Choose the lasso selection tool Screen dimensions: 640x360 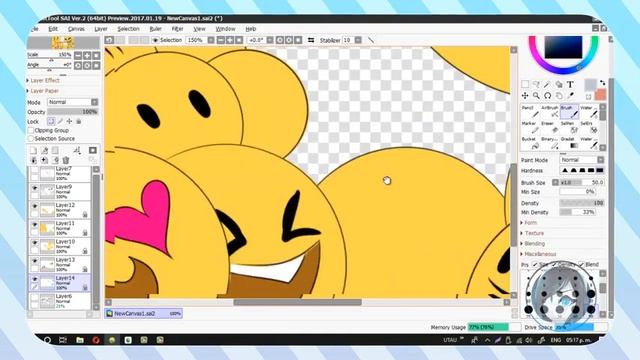click(536, 84)
